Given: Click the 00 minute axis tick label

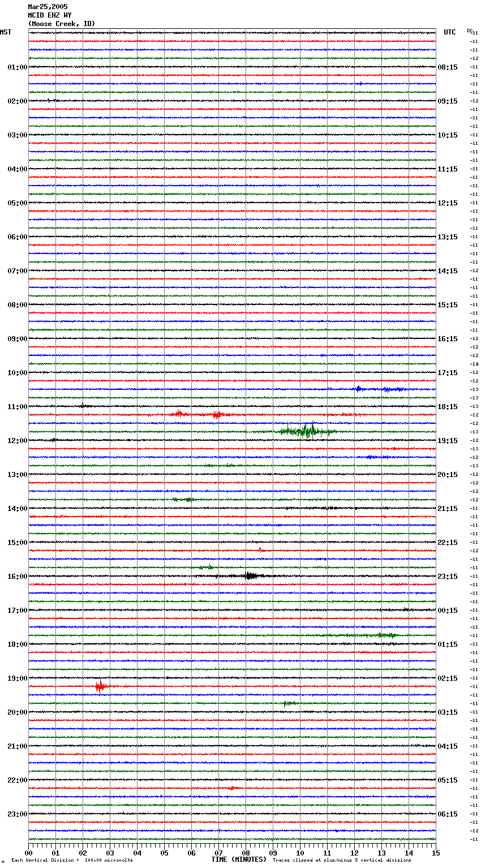Looking at the screenshot, I should click(29, 853).
